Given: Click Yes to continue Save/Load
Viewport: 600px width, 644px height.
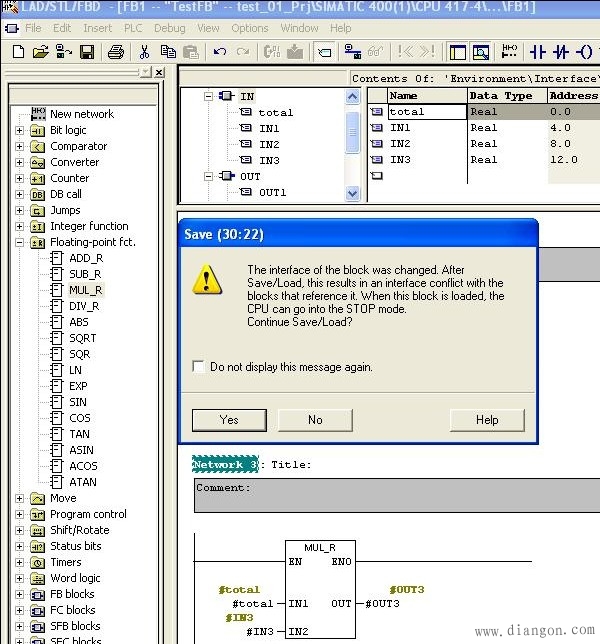Looking at the screenshot, I should pyautogui.click(x=229, y=419).
